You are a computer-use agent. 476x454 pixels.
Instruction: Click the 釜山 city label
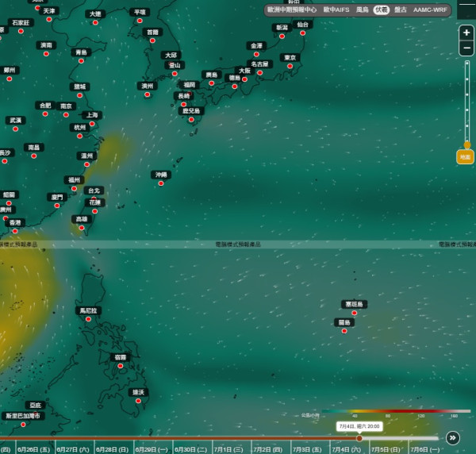(x=175, y=65)
